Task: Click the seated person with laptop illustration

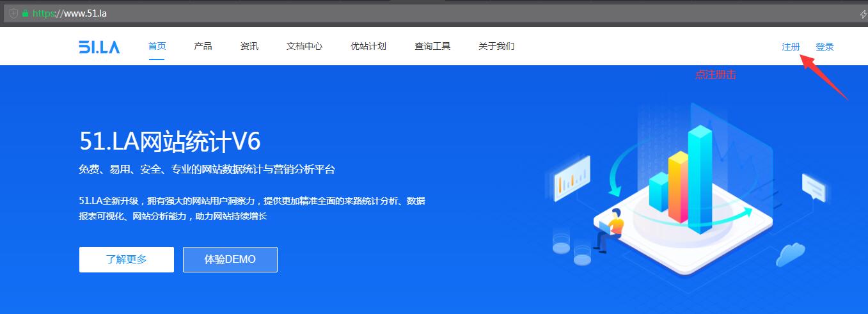Action: [x=610, y=230]
